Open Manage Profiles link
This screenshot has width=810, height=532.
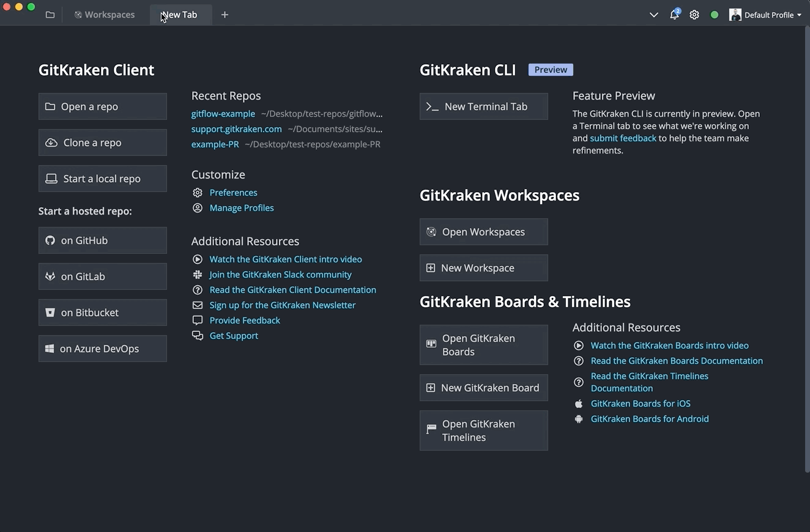point(242,208)
